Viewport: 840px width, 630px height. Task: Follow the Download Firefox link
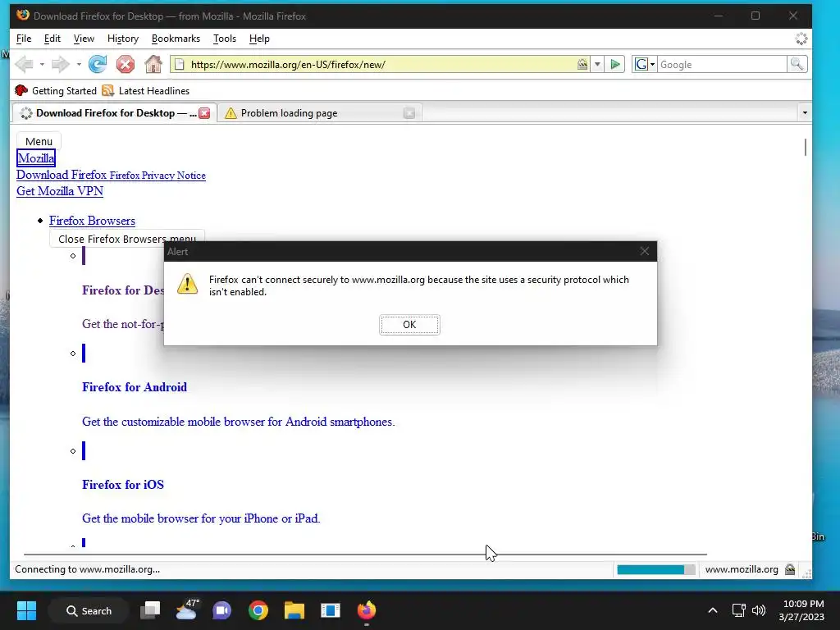tap(62, 175)
